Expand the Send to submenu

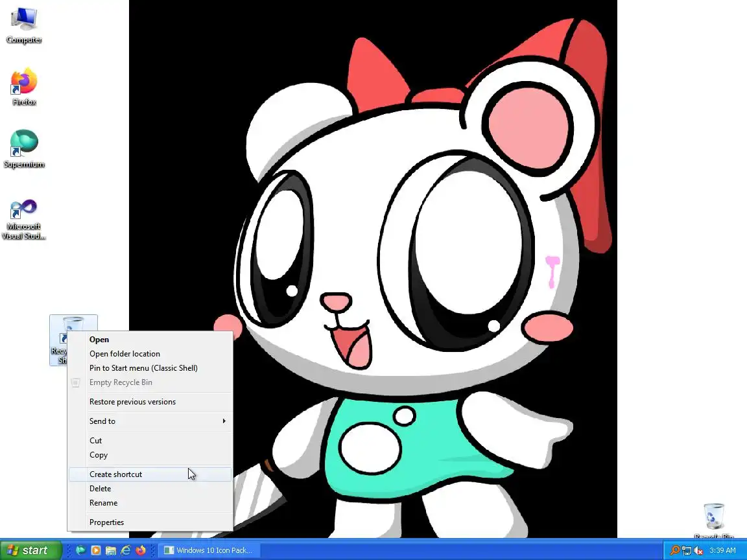tap(150, 421)
